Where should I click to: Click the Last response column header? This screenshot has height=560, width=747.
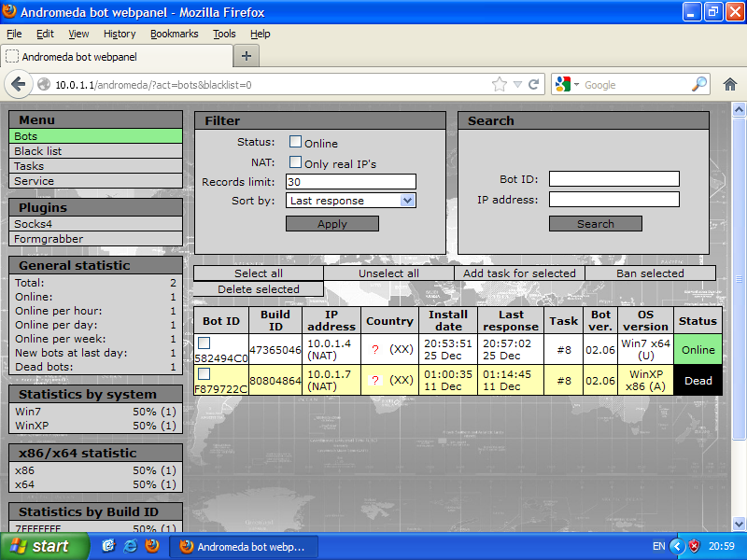(511, 320)
